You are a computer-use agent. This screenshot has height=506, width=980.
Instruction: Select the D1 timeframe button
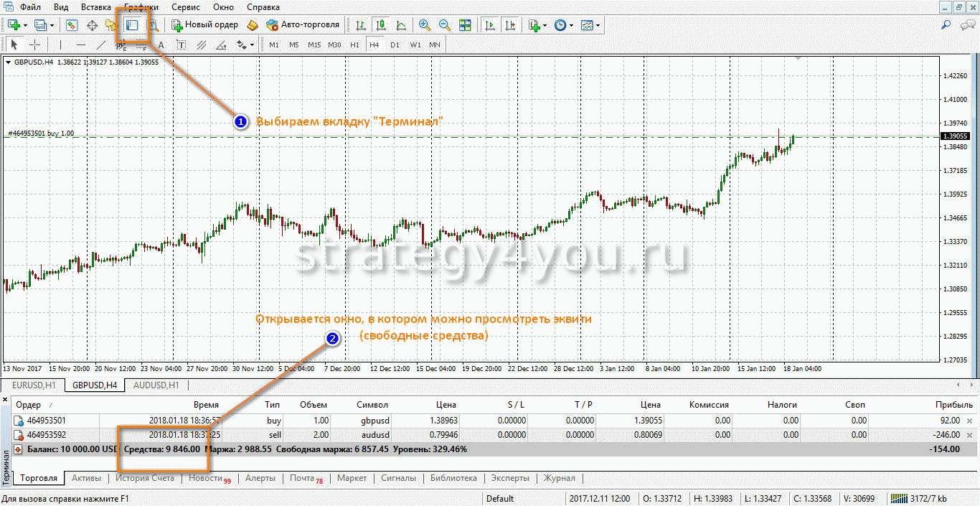coord(395,44)
